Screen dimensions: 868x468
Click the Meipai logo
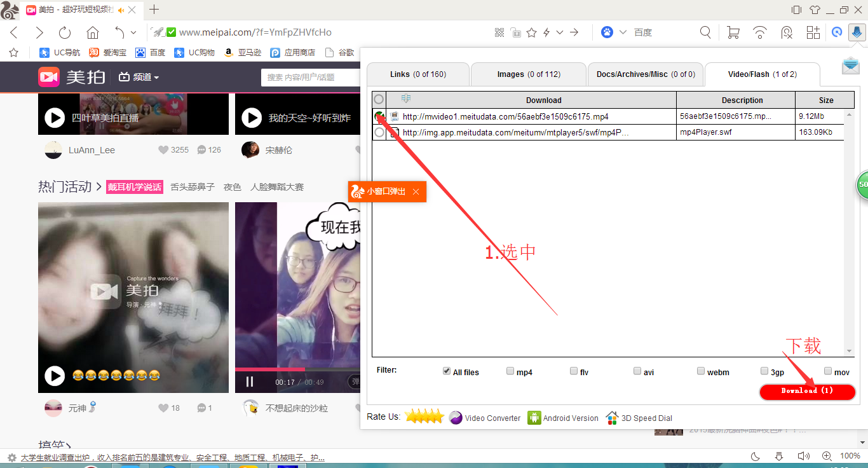(x=72, y=77)
